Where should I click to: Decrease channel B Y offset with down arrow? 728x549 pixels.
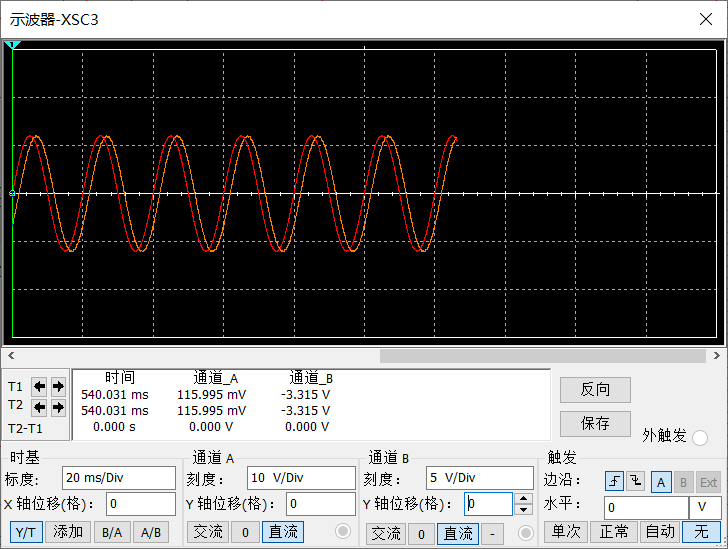pyautogui.click(x=524, y=510)
